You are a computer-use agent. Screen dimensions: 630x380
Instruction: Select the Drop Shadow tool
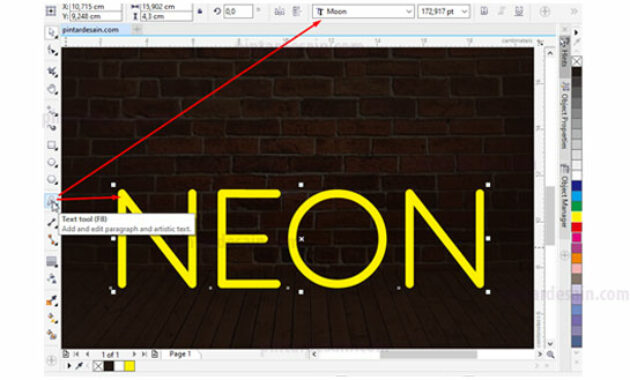52,262
